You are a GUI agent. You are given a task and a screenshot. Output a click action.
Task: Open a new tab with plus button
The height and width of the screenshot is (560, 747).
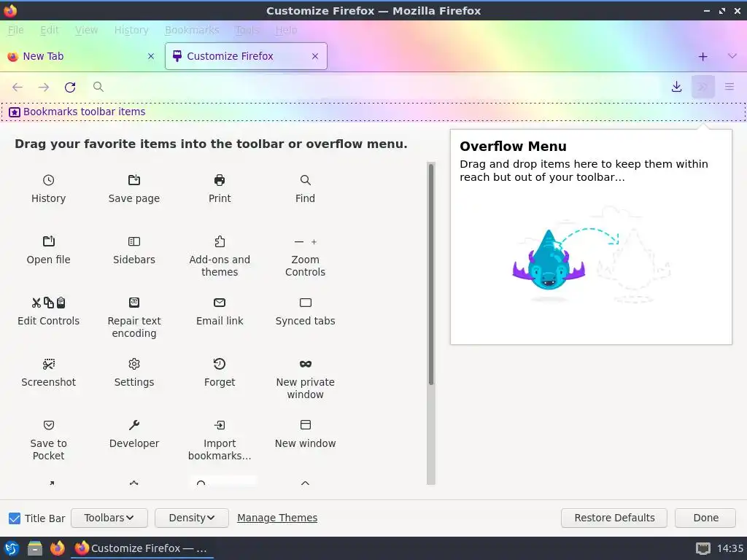tap(703, 57)
